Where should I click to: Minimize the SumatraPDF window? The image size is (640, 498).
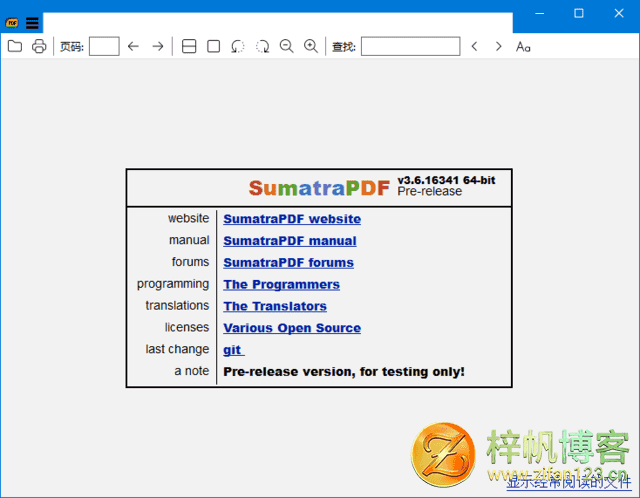point(540,13)
